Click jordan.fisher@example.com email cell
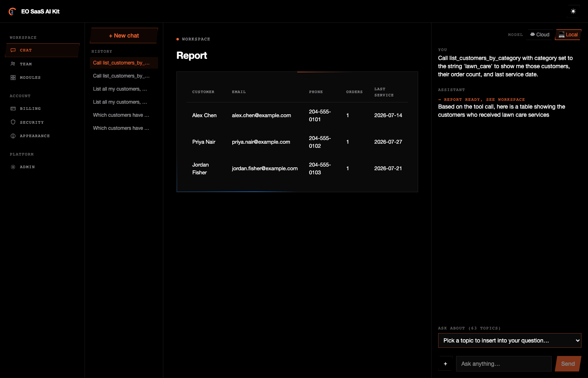 [x=265, y=169]
